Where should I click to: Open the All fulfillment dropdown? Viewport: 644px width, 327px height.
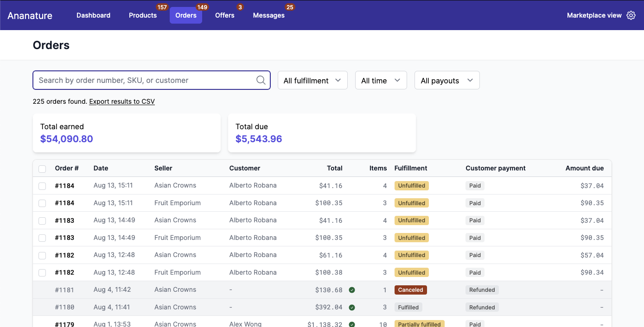312,80
